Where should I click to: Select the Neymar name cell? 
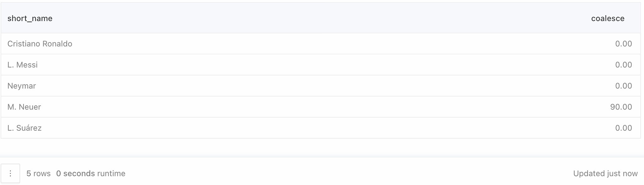pos(22,86)
